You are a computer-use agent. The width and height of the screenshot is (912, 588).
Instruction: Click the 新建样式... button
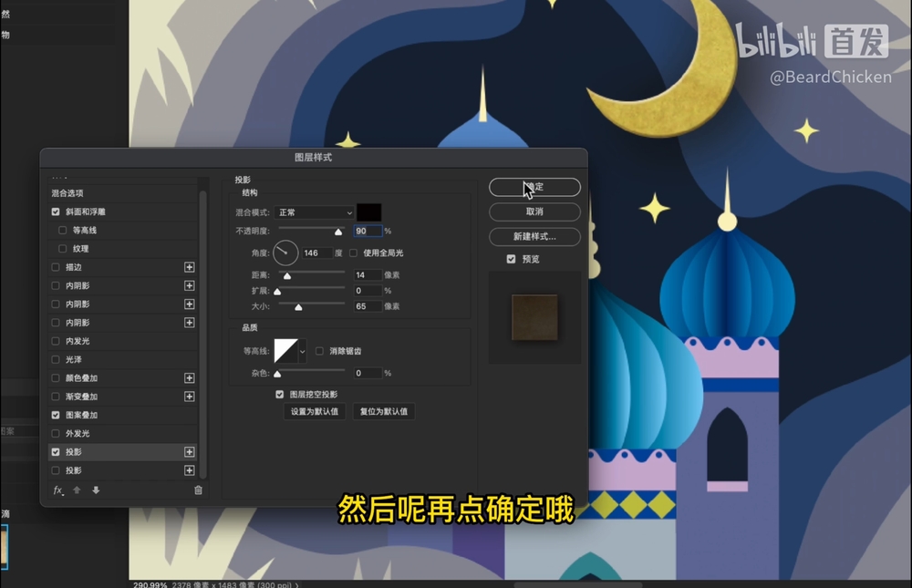(534, 237)
